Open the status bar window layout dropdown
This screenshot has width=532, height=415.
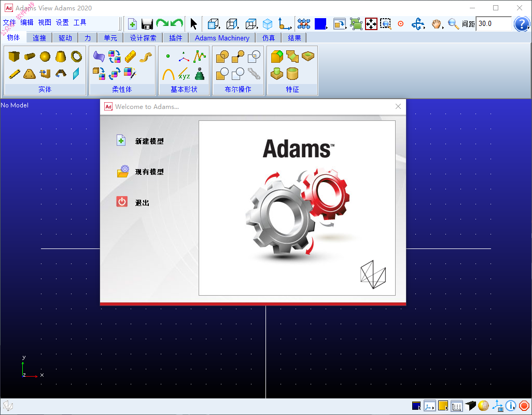pyautogui.click(x=416, y=406)
